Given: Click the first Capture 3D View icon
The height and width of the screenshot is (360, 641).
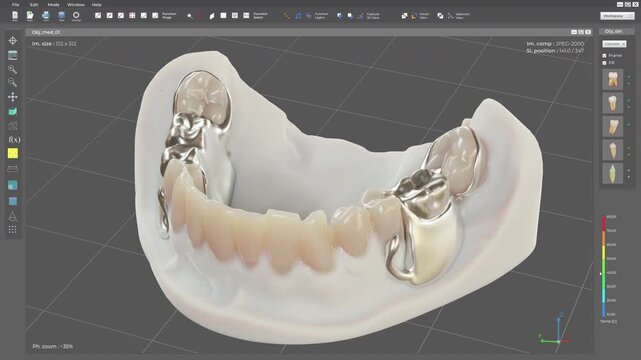Looking at the screenshot, I should 339,16.
